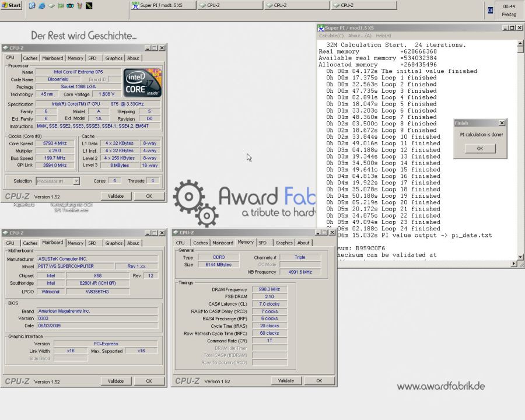Screen dimensions: 525x420
Task: Click the black square quick launch icon
Action: (x=89, y=6)
